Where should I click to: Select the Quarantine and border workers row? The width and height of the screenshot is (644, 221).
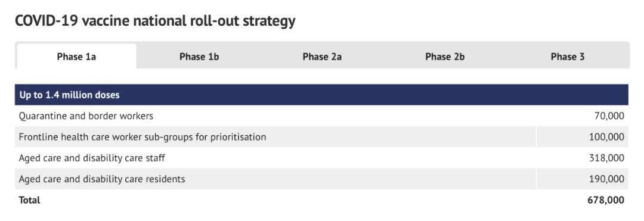click(322, 116)
